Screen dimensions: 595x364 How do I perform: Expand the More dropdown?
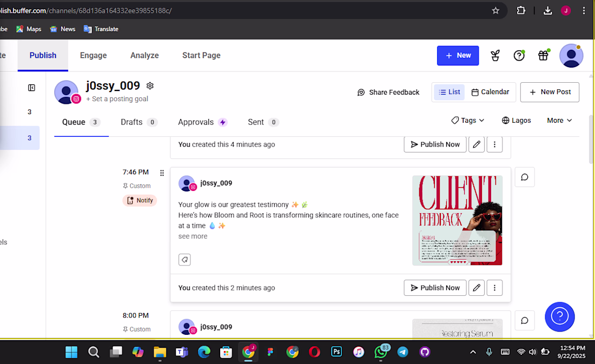coord(559,120)
